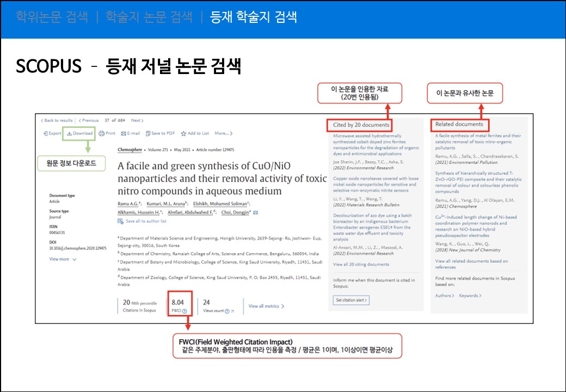Click the DOI 10.1016/j.chemosphere.2020.129475 text
566x392 pixels.
pos(78,248)
